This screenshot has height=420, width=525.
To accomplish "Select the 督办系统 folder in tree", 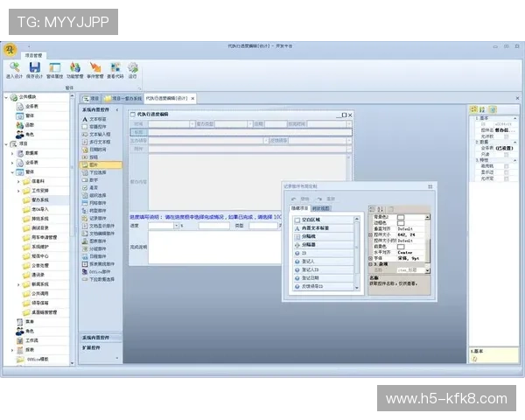I will (39, 199).
